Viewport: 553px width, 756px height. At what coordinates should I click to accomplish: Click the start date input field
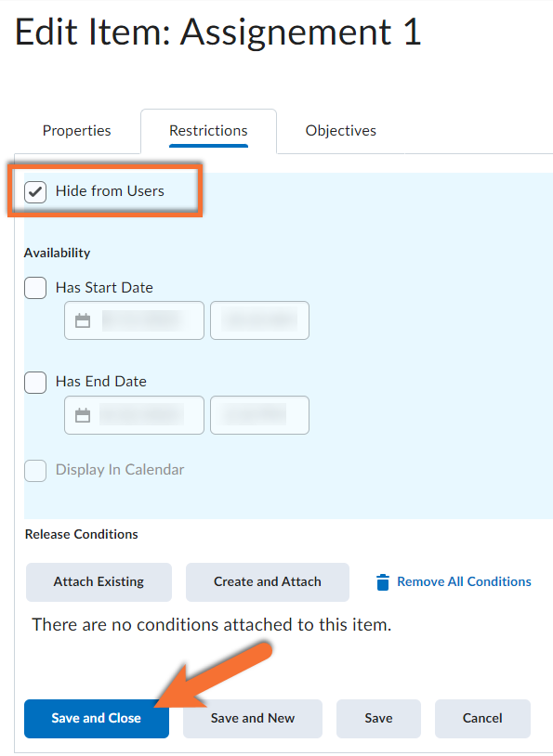[134, 320]
